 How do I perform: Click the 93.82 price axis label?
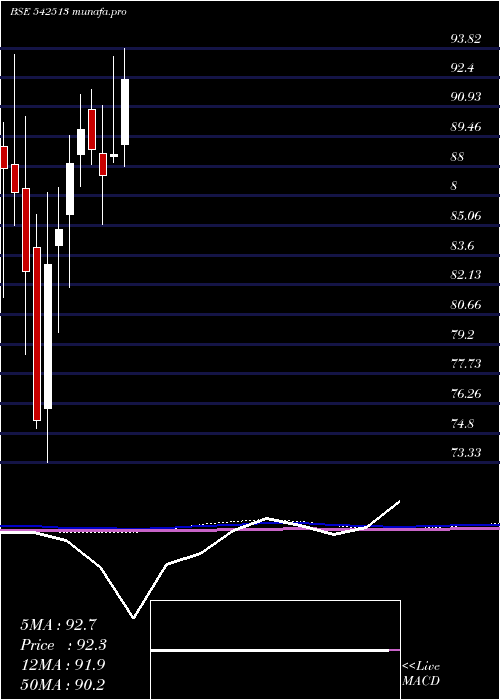pyautogui.click(x=466, y=39)
